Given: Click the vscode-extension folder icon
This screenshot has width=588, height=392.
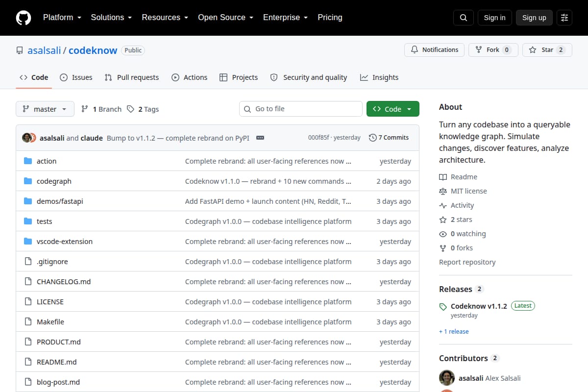Looking at the screenshot, I should click(x=28, y=242).
